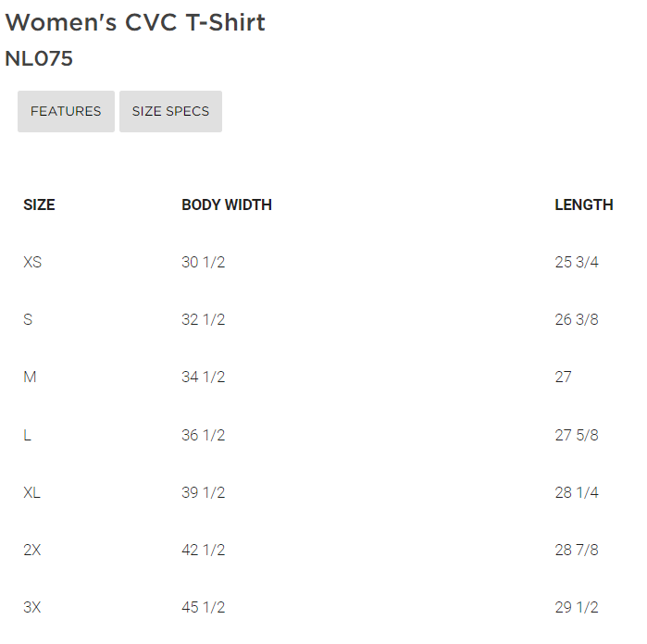Click the Women's CVC T-Shirt title

coord(135,22)
